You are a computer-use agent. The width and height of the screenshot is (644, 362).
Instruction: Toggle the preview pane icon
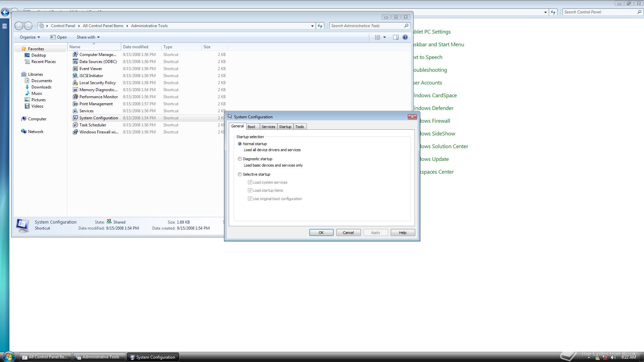click(x=396, y=37)
